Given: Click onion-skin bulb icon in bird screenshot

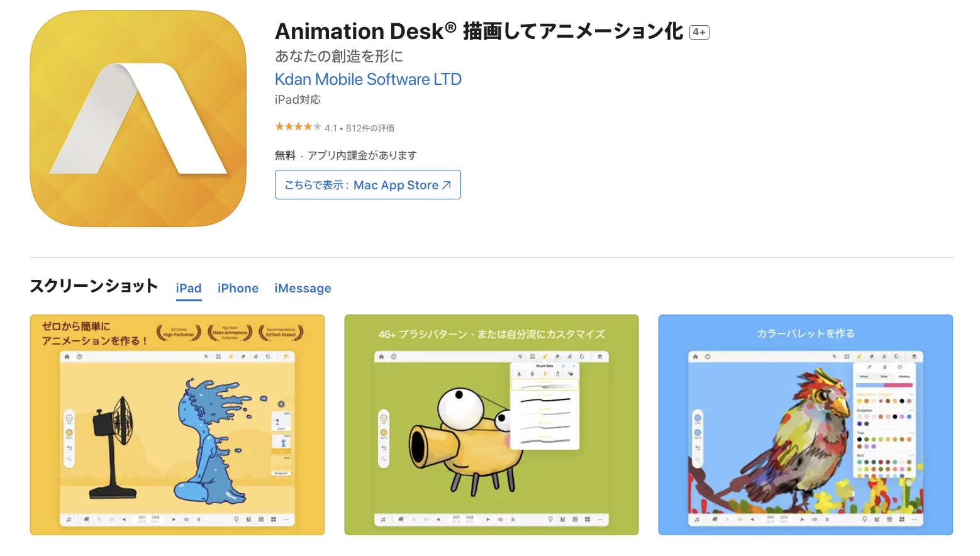Looking at the screenshot, I should tap(865, 520).
